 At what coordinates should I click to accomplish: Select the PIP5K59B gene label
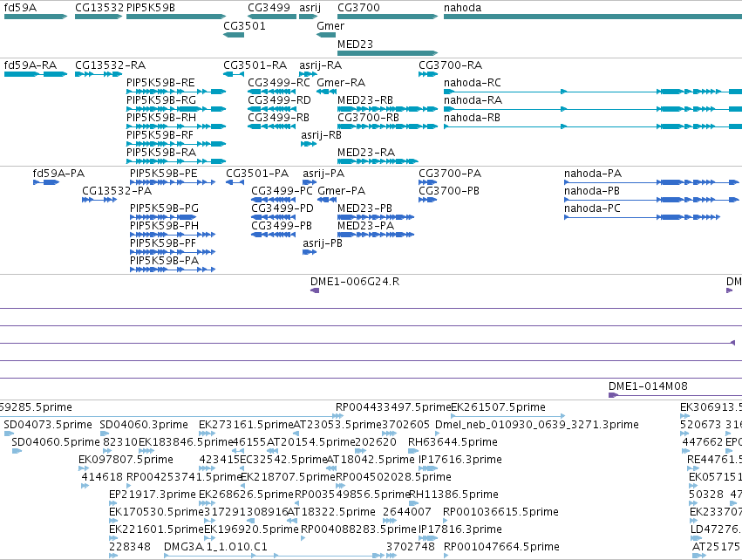[x=151, y=8]
